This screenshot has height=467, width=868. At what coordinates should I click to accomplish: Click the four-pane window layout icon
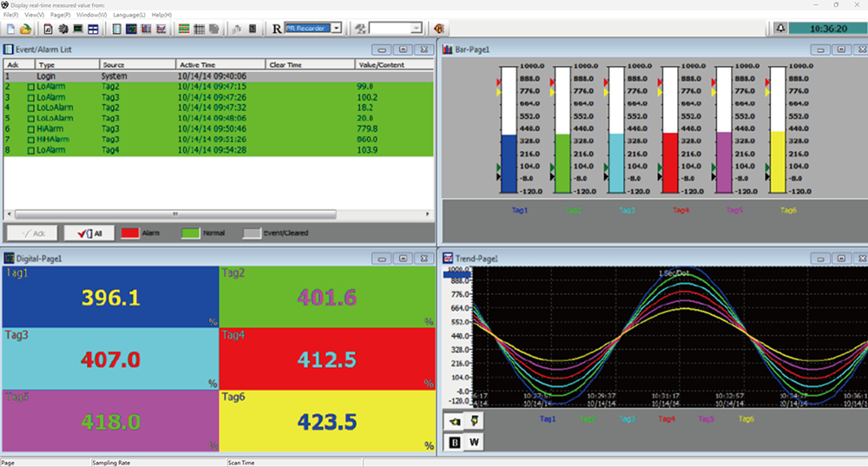[92, 29]
